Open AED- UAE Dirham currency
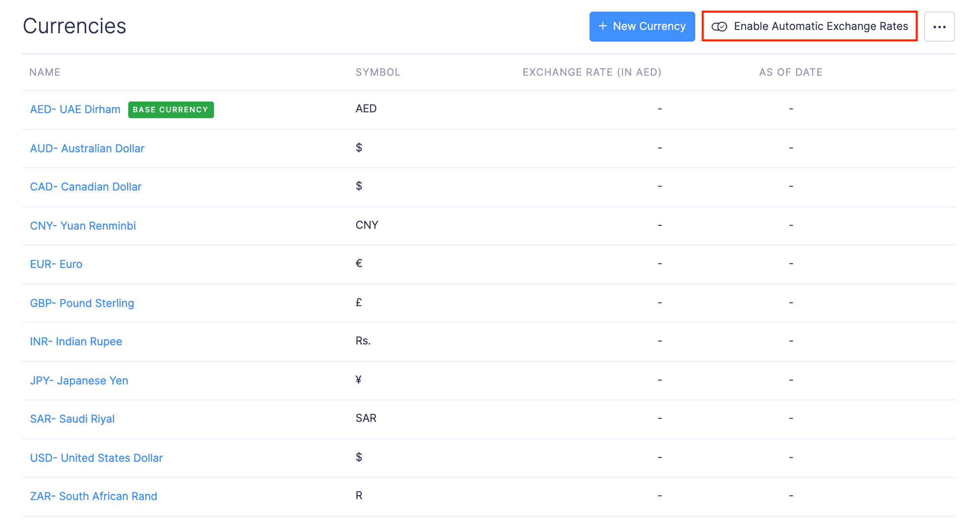Screen dimensions: 980x525 75,109
